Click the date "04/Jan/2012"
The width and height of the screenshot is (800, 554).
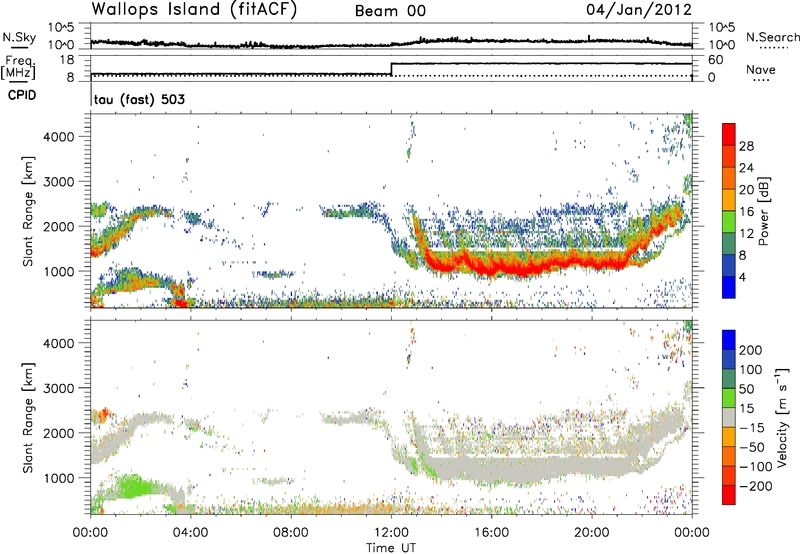[x=639, y=10]
